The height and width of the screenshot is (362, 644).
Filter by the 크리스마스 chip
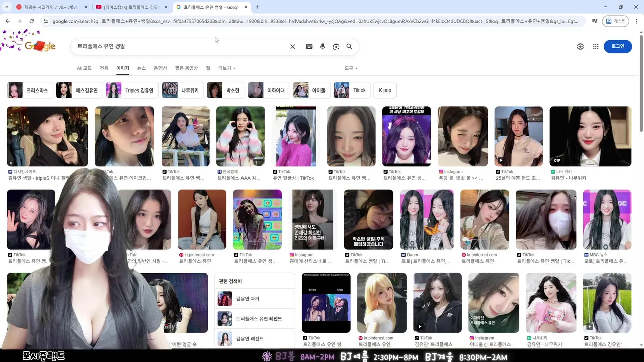click(x=30, y=90)
